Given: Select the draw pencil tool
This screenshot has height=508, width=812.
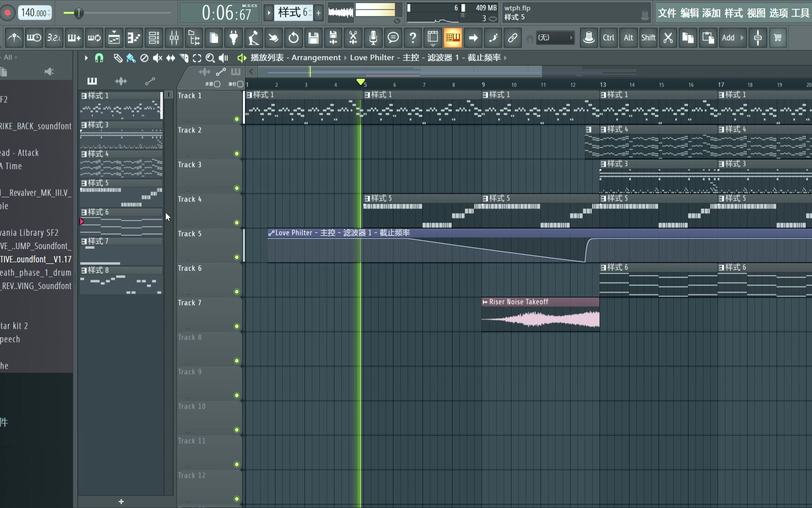Looking at the screenshot, I should 118,58.
